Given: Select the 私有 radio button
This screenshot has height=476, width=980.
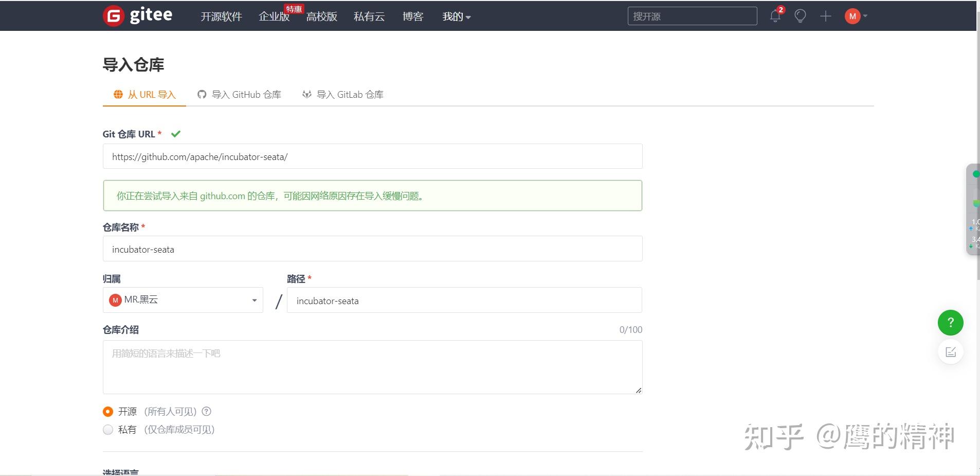Looking at the screenshot, I should 107,429.
